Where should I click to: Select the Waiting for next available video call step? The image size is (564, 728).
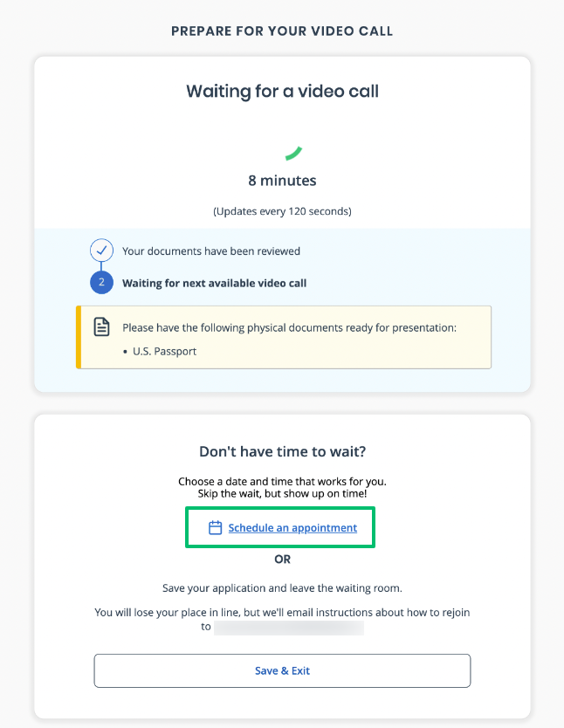[x=214, y=283]
